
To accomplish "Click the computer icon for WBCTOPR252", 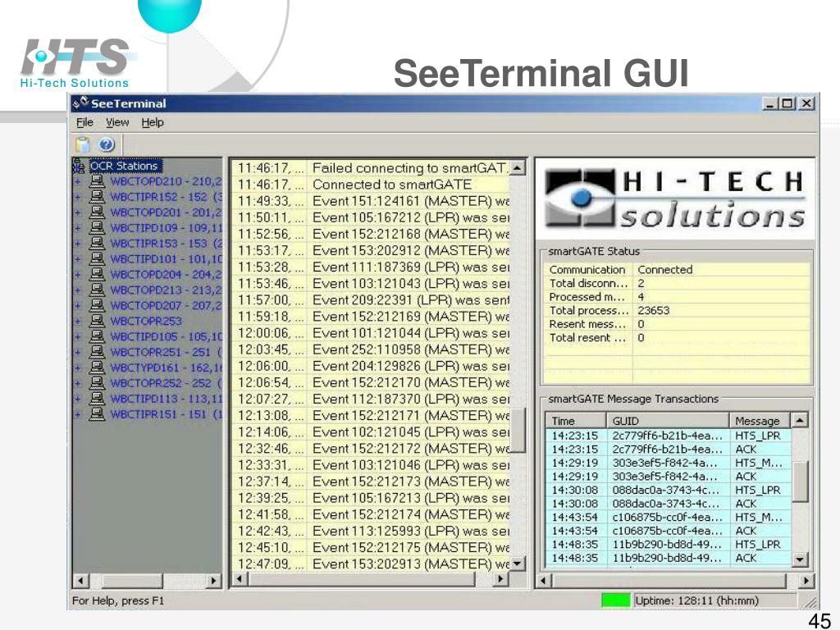I will (x=97, y=383).
